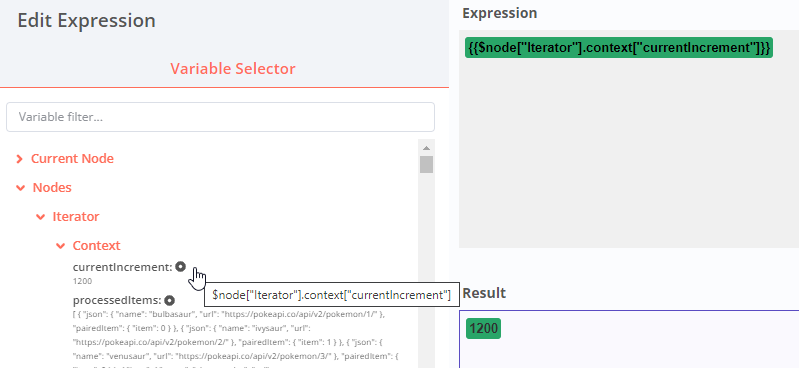Click the scrollbar up arrow in variable list
Viewport: 799px width, 368px height.
427,148
